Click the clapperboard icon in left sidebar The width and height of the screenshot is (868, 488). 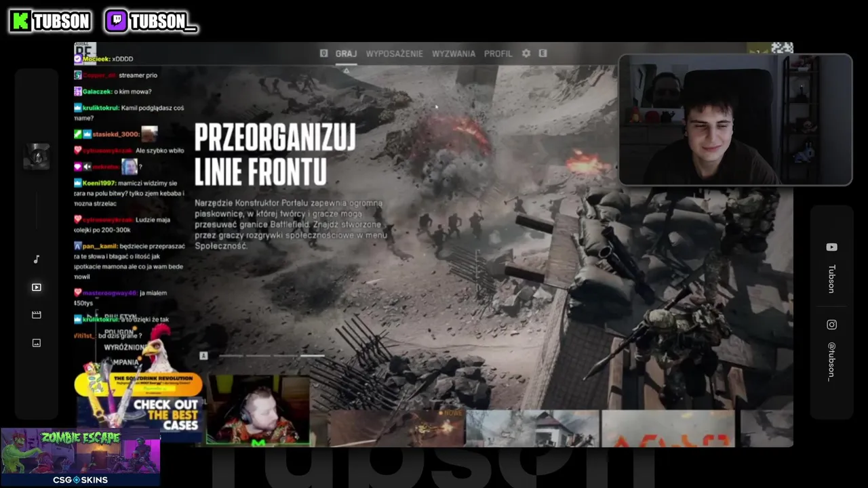(37, 314)
